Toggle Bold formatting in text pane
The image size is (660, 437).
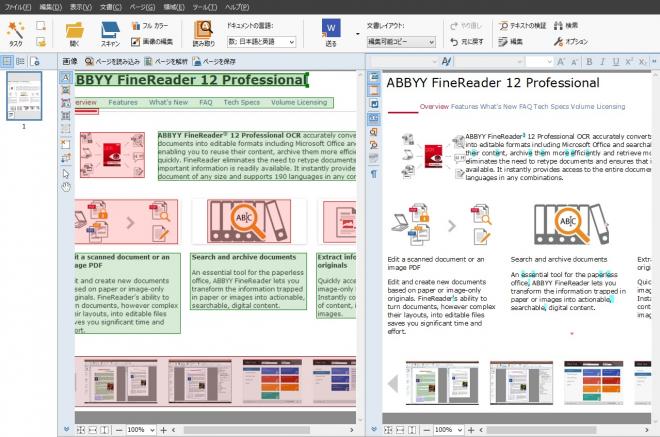tap(589, 61)
